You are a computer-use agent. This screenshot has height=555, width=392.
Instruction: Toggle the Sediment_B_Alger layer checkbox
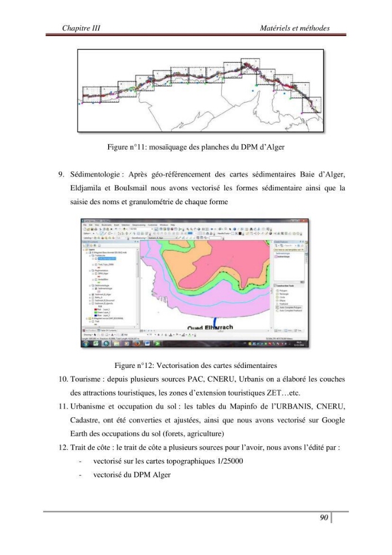click(x=93, y=295)
